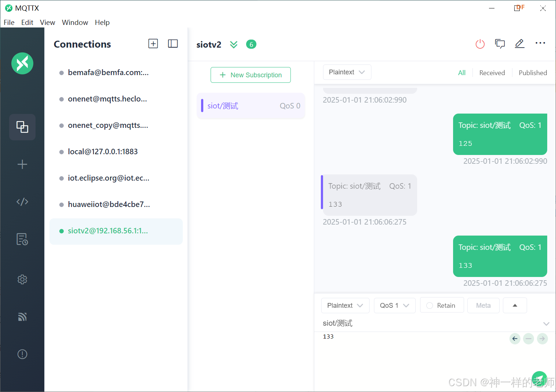Open the RSS feed sidebar icon

(x=22, y=317)
